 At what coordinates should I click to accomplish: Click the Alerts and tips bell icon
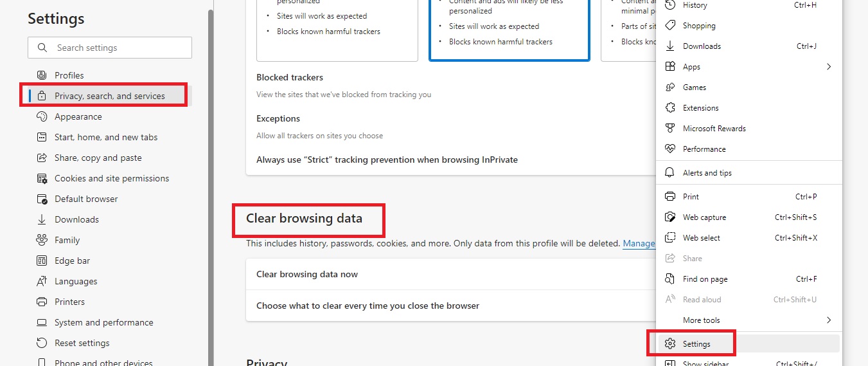pos(670,172)
